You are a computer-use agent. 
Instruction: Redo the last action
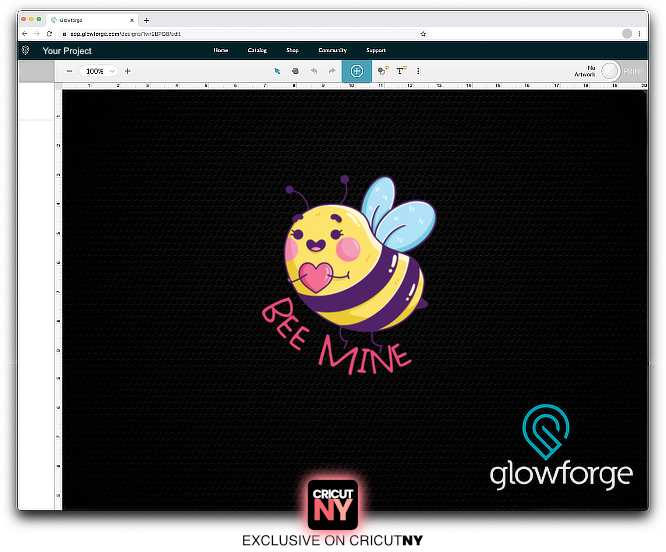[x=332, y=71]
